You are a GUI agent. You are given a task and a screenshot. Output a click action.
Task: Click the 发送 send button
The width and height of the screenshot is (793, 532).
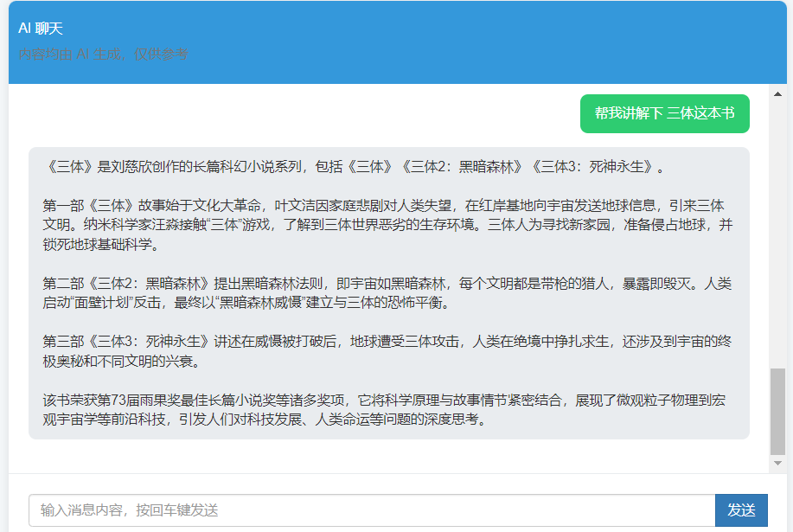pos(741,510)
